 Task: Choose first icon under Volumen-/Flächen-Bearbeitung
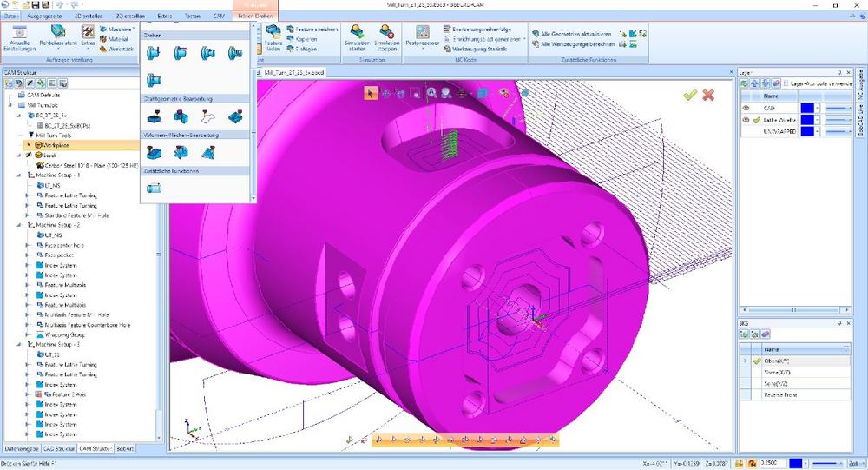coord(154,152)
